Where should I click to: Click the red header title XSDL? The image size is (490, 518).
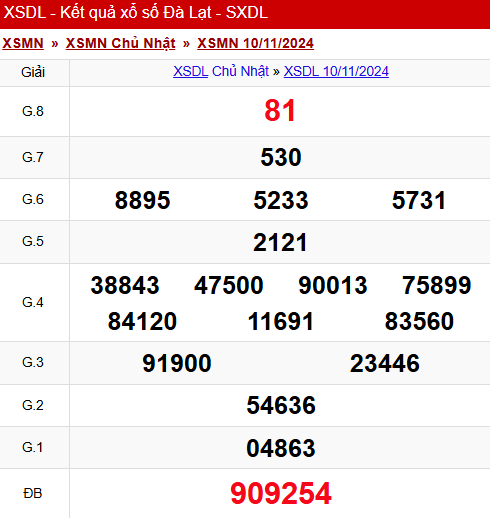(x=135, y=13)
